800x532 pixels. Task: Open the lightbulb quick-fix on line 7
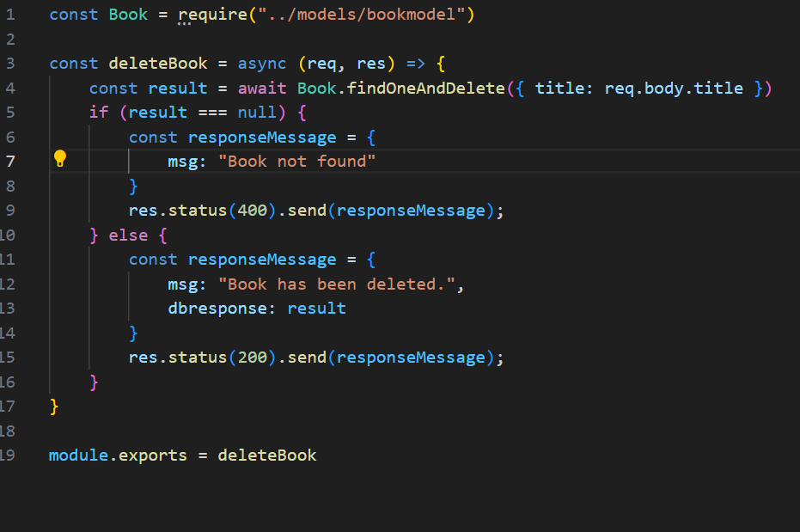[60, 159]
